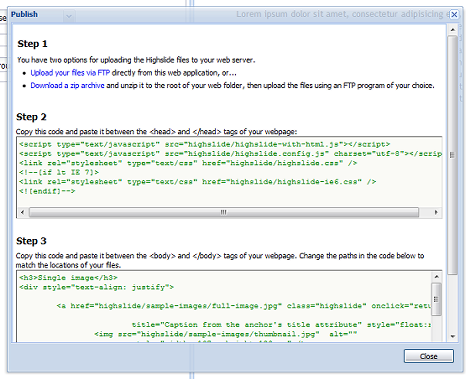Viewport: 470px width, 379px height.
Task: Close the Publish dialog with the X icon
Action: tap(454, 15)
